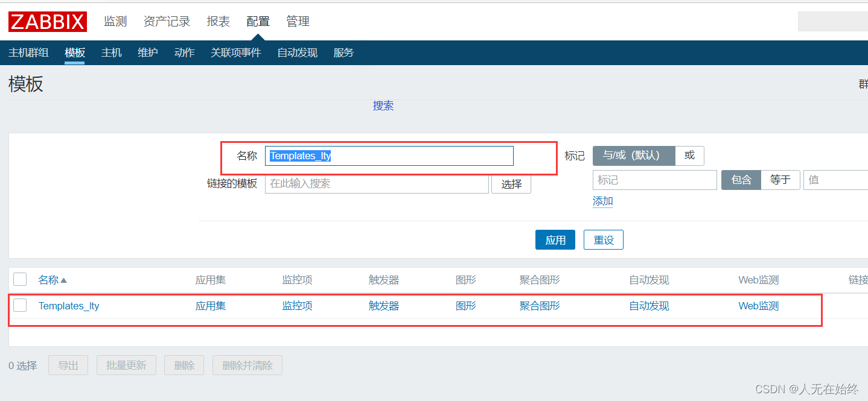The image size is (868, 401).
Task: Select 包含 tag operator
Action: [741, 180]
